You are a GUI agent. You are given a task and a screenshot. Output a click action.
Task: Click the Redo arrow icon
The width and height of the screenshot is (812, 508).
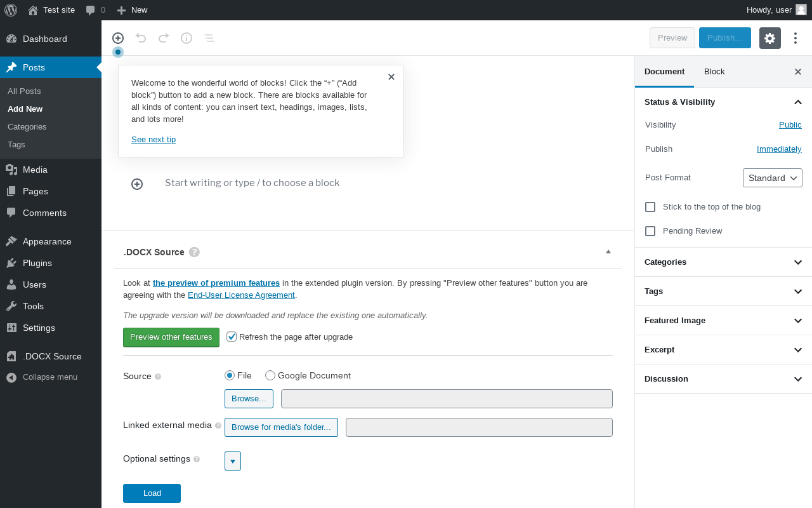coord(164,38)
